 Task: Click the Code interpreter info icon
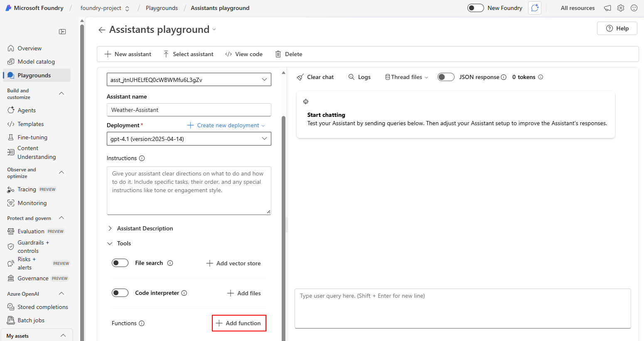coord(184,293)
